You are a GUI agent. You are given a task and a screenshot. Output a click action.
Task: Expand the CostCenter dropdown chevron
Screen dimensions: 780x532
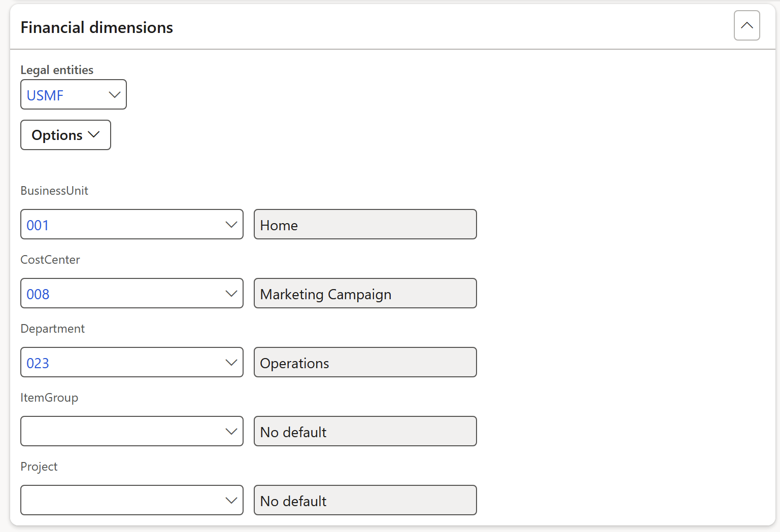click(x=231, y=294)
